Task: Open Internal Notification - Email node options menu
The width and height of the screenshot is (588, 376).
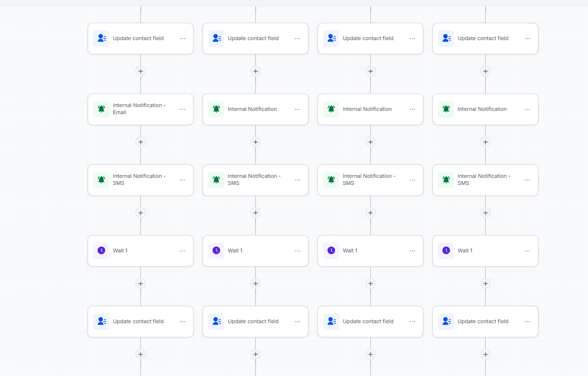Action: [182, 109]
